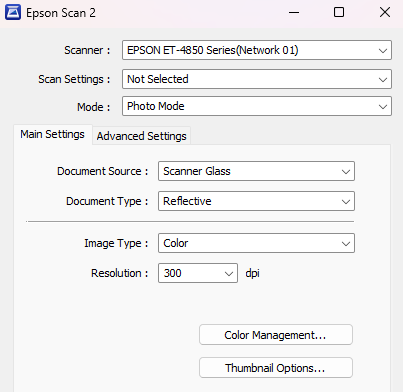
Task: Expand the Document Source dropdown
Action: pos(256,171)
